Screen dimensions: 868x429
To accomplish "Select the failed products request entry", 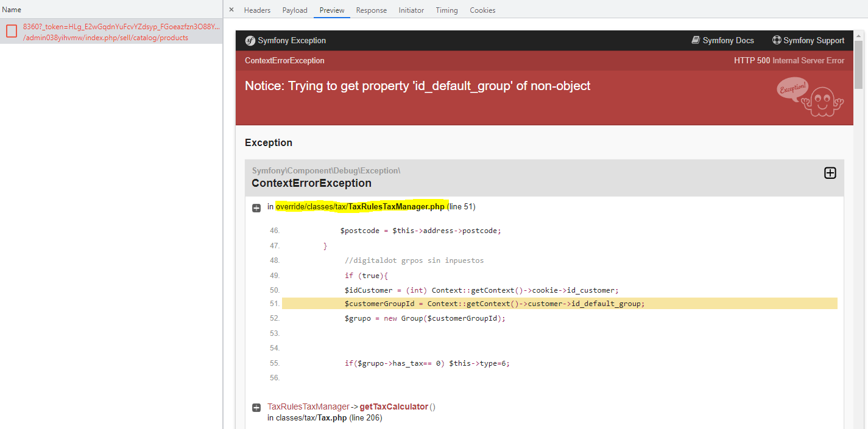I will tap(122, 32).
